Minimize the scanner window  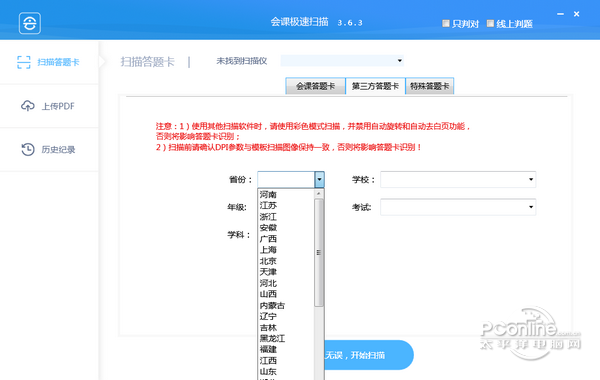561,14
